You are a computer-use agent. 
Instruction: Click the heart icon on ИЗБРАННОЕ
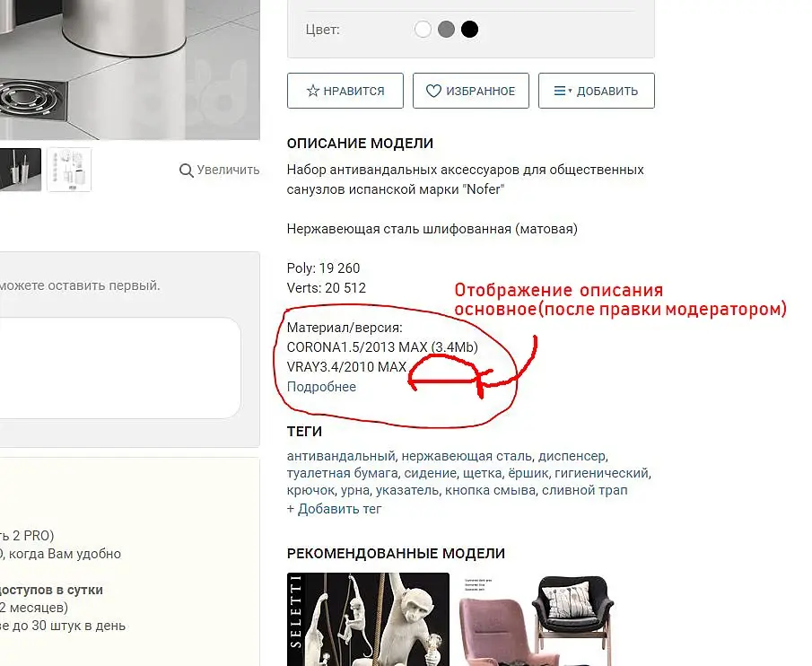[x=433, y=92]
